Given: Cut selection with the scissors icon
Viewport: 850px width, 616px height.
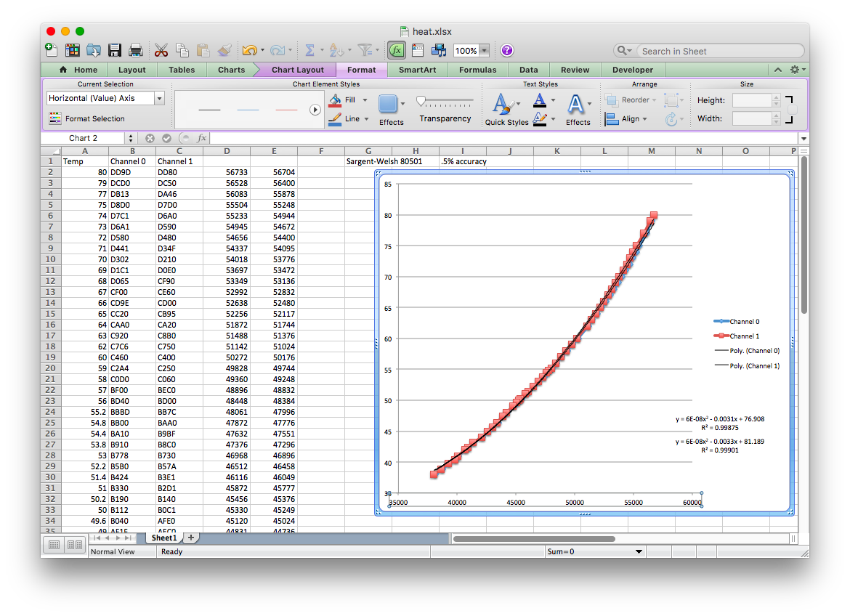Looking at the screenshot, I should click(x=161, y=50).
